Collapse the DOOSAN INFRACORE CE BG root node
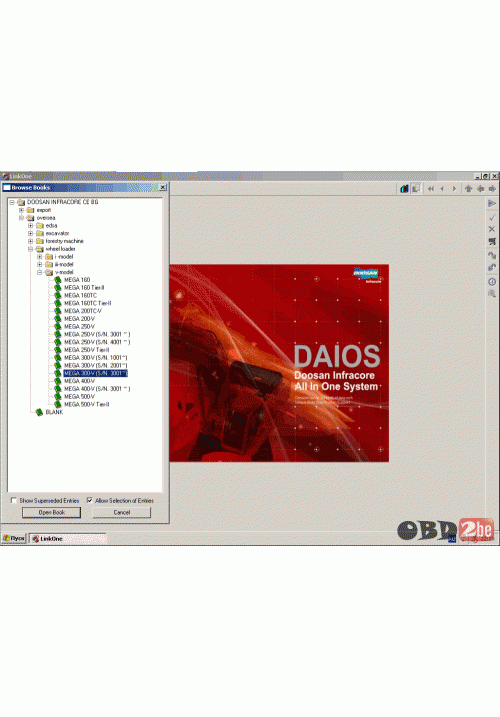The width and height of the screenshot is (500, 717). pyautogui.click(x=12, y=202)
